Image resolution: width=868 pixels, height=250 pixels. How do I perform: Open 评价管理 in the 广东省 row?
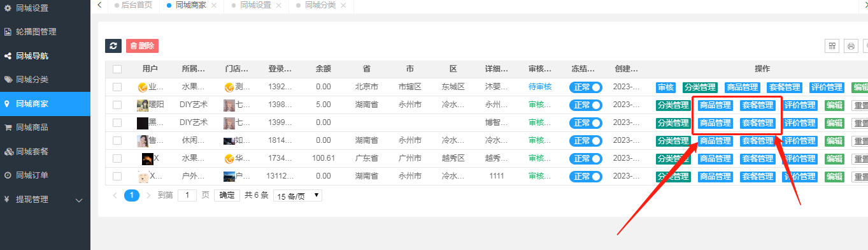800,159
